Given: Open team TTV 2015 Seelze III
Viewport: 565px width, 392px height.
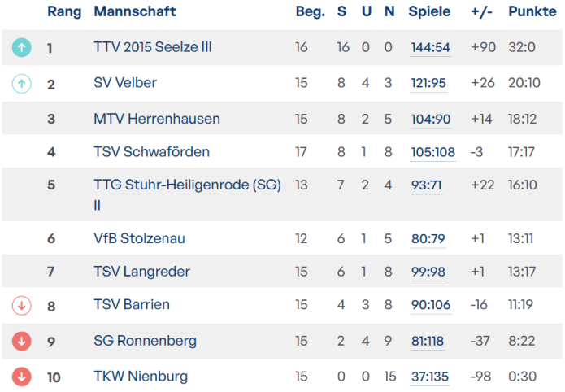Looking at the screenshot, I should 153,47.
